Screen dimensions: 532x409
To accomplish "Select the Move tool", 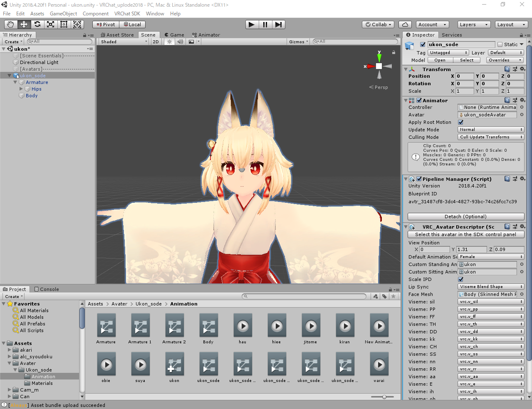I will 24,25.
